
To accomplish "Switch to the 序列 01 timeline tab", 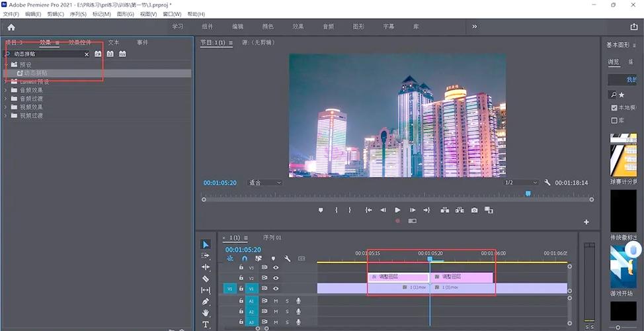I will point(272,238).
